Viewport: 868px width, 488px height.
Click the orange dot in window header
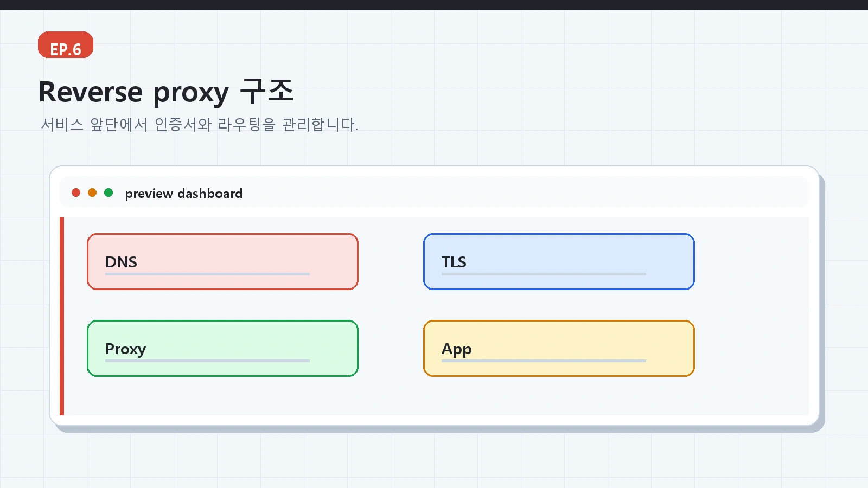click(x=92, y=192)
